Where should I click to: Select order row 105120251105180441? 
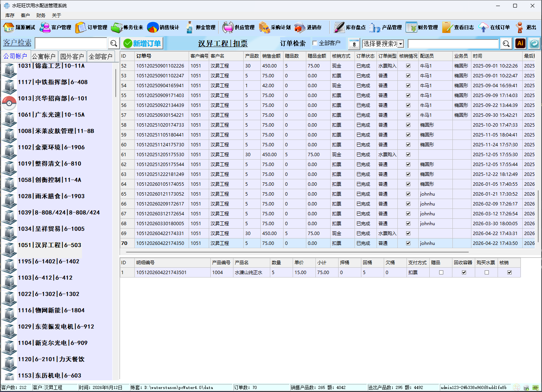click(327, 135)
